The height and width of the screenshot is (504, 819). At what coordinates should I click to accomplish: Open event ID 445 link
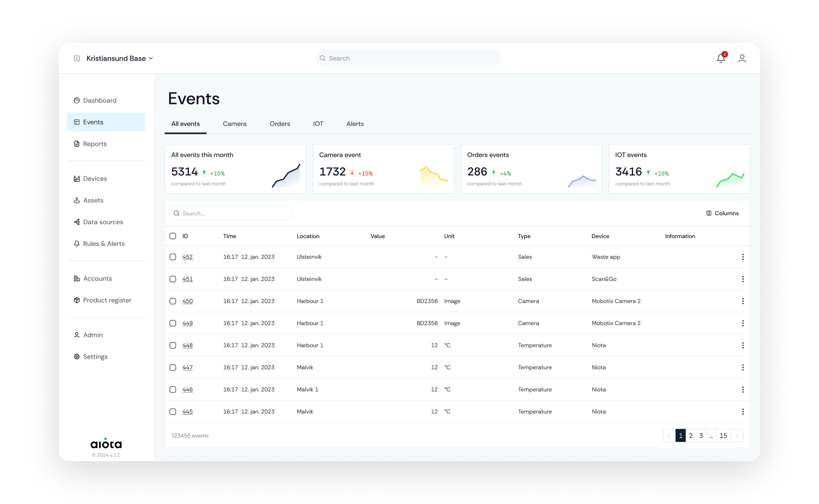[x=187, y=412]
